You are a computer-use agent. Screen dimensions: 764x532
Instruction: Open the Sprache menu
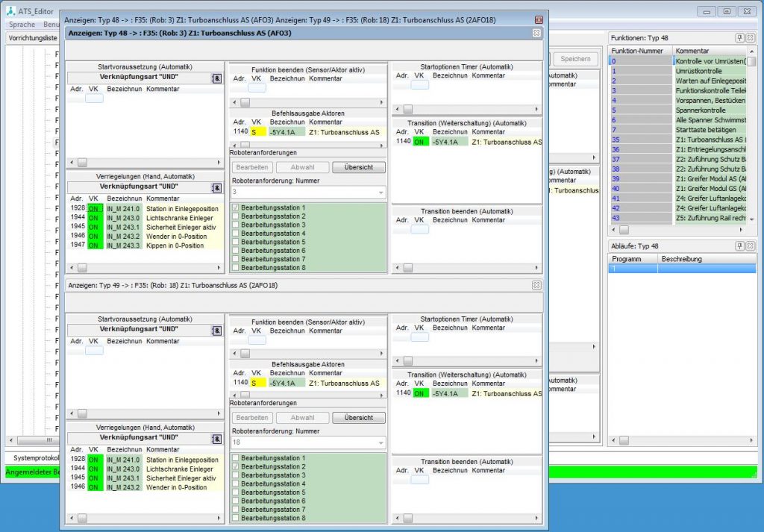click(21, 24)
